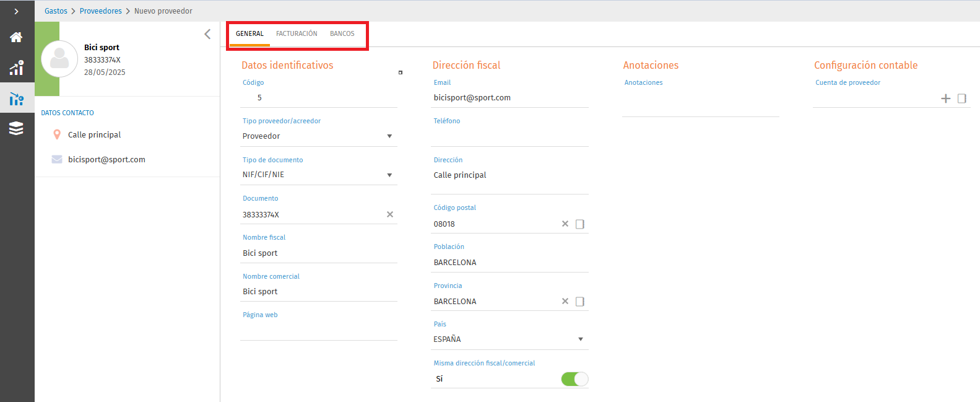Click bicisport@sport.com in Datos Contacto
980x402 pixels.
[x=106, y=159]
